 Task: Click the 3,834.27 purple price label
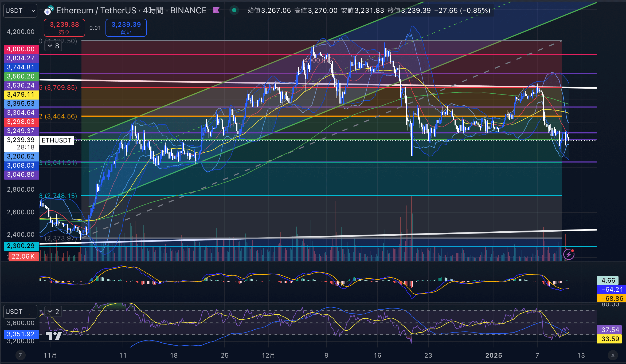tap(21, 58)
